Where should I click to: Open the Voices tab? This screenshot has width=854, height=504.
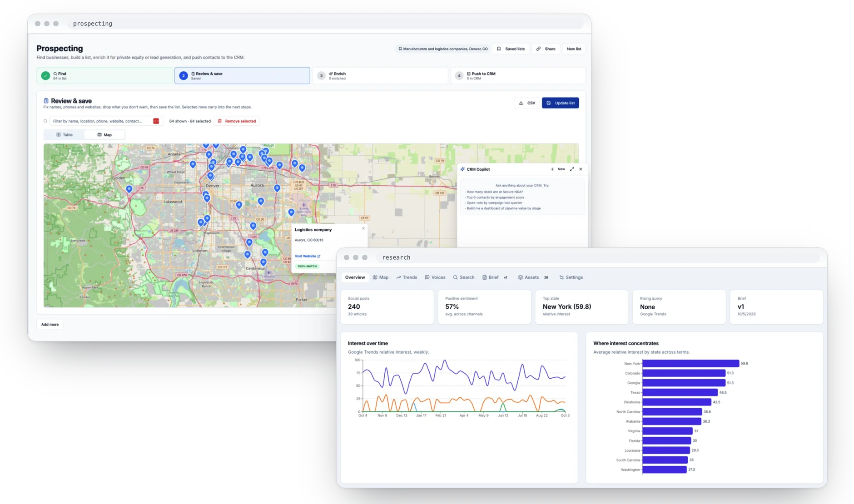click(x=435, y=277)
